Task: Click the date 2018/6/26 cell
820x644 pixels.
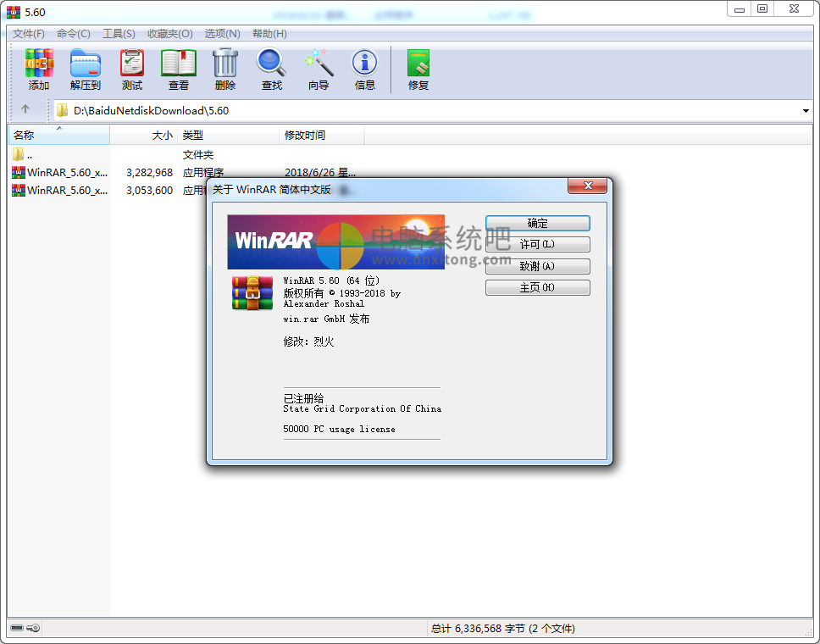Action: [319, 173]
